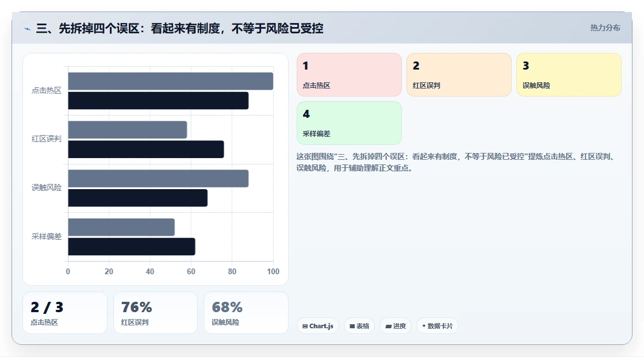Viewport: 644px width, 357px height.
Task: Select the green card 4 采样偏差
Action: 349,123
